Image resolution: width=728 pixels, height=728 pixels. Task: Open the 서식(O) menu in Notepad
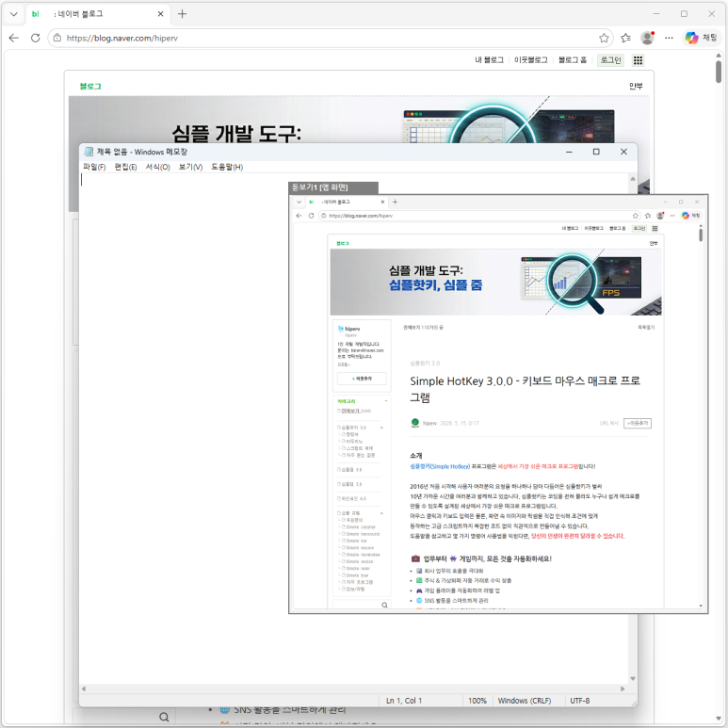point(158,167)
